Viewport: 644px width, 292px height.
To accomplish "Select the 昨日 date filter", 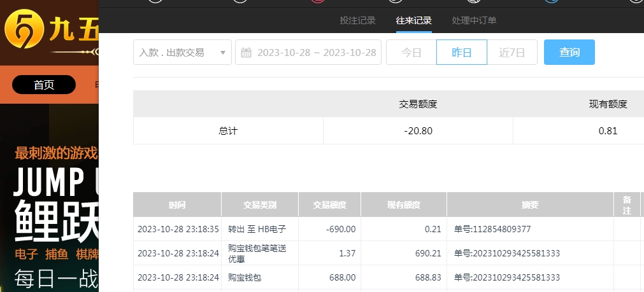I will (x=462, y=52).
